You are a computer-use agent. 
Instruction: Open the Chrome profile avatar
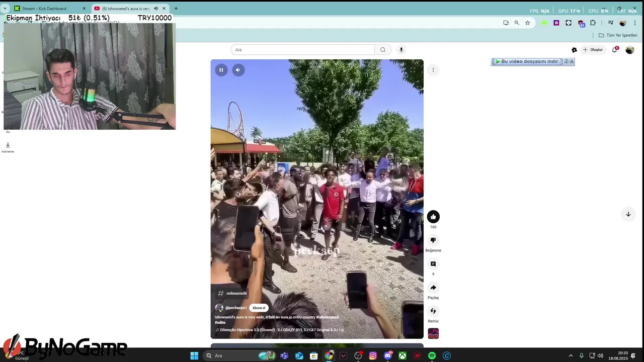(x=623, y=23)
